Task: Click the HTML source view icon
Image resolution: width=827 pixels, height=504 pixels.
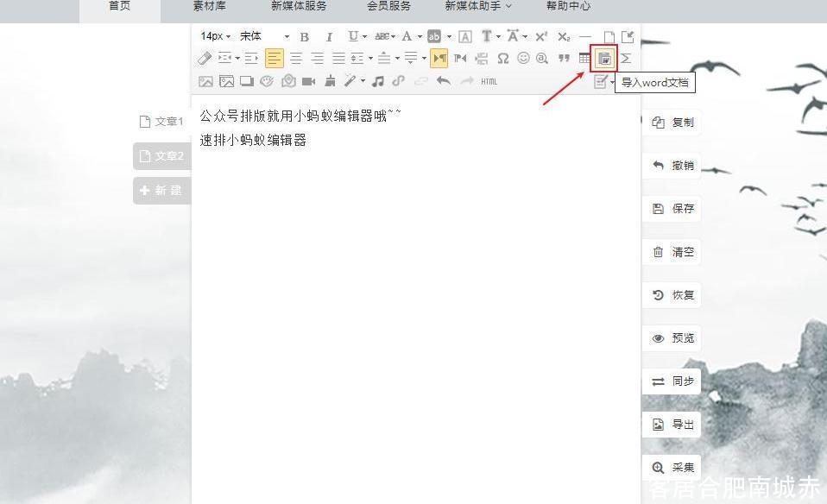Action: (489, 80)
